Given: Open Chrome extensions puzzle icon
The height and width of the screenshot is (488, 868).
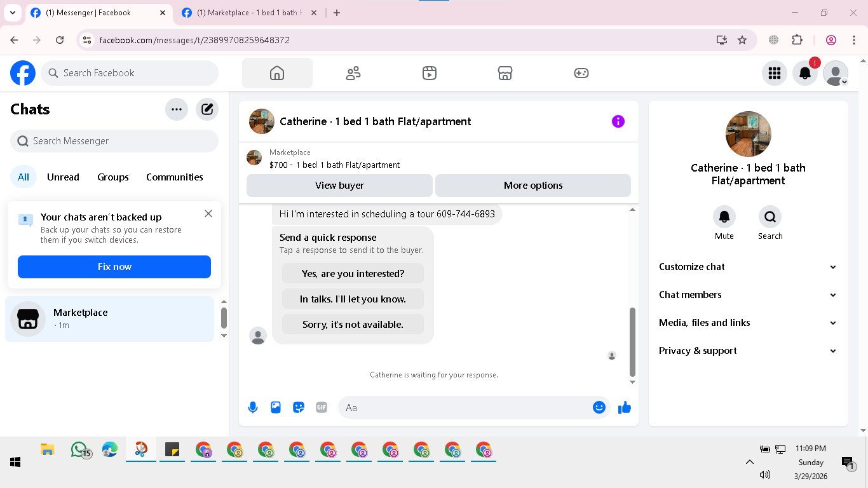Looking at the screenshot, I should [797, 40].
